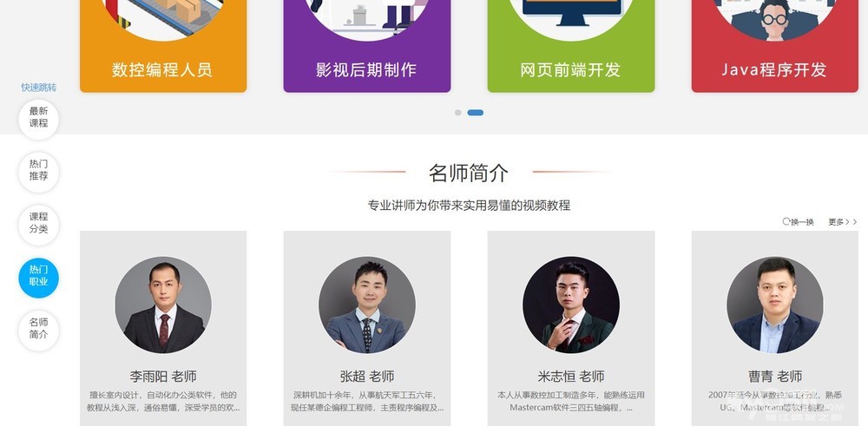Screen dimensions: 868x433
Task: Open the Java程序开发 career card
Action: click(774, 46)
